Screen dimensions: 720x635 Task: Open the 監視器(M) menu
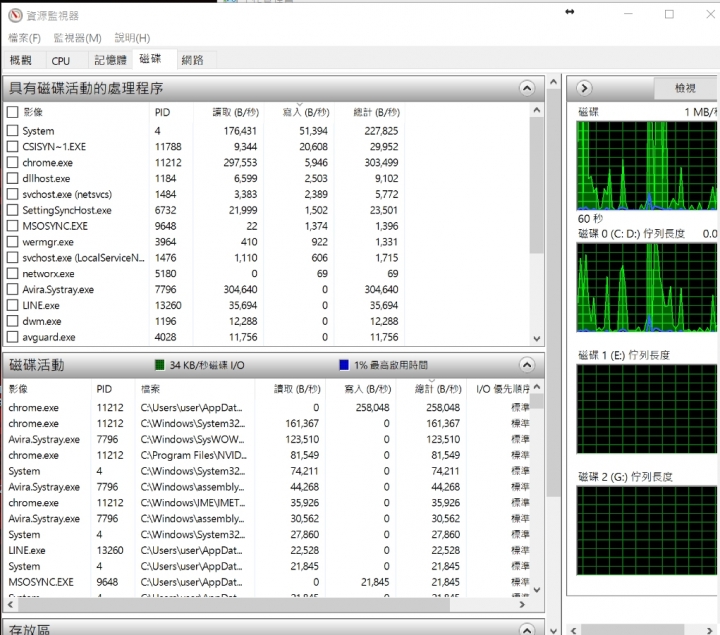click(77, 38)
